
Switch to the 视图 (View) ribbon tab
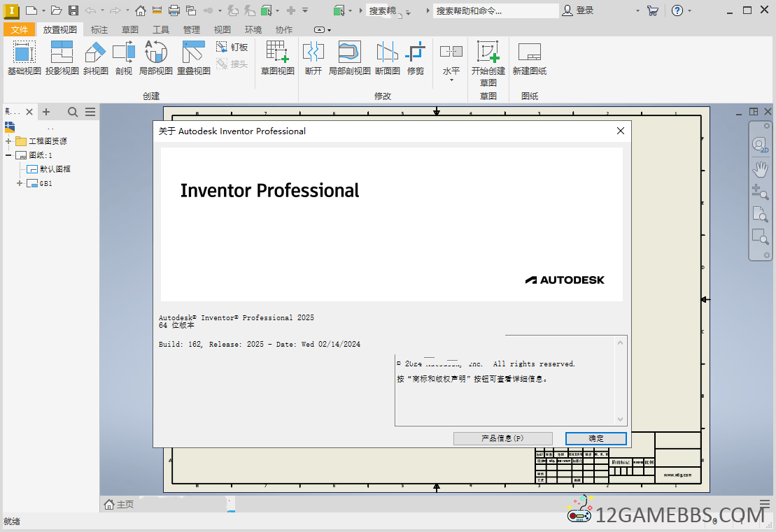[223, 29]
